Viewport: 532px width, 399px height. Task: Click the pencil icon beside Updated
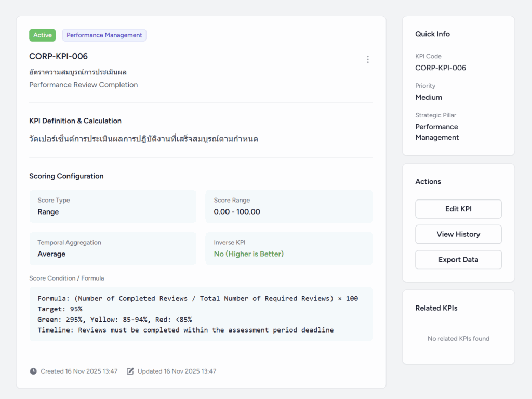(x=130, y=371)
